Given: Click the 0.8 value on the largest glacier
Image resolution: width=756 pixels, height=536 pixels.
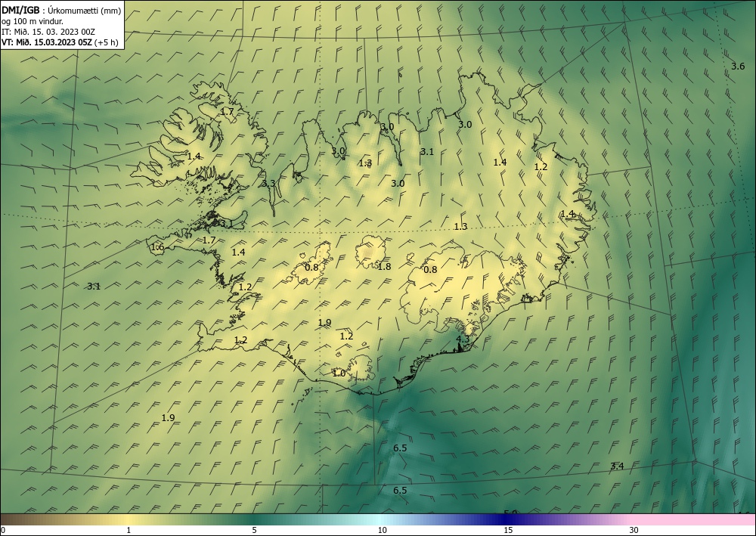Looking at the screenshot, I should tap(430, 269).
